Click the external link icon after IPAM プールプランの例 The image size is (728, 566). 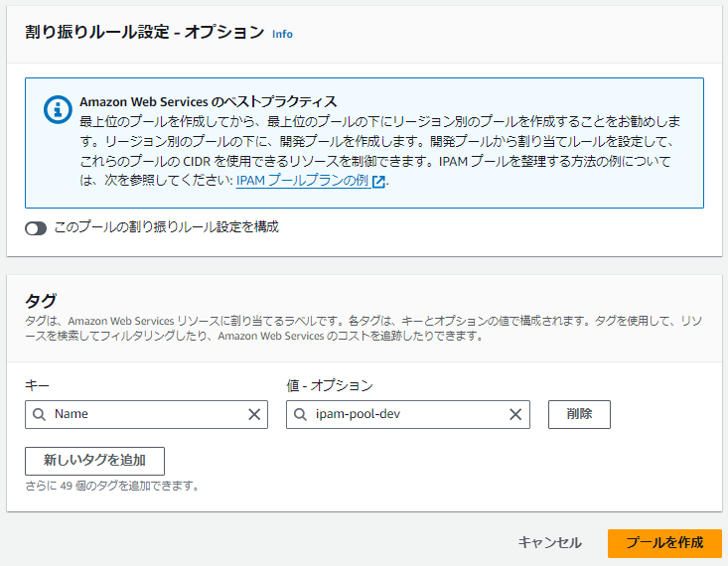tap(378, 182)
